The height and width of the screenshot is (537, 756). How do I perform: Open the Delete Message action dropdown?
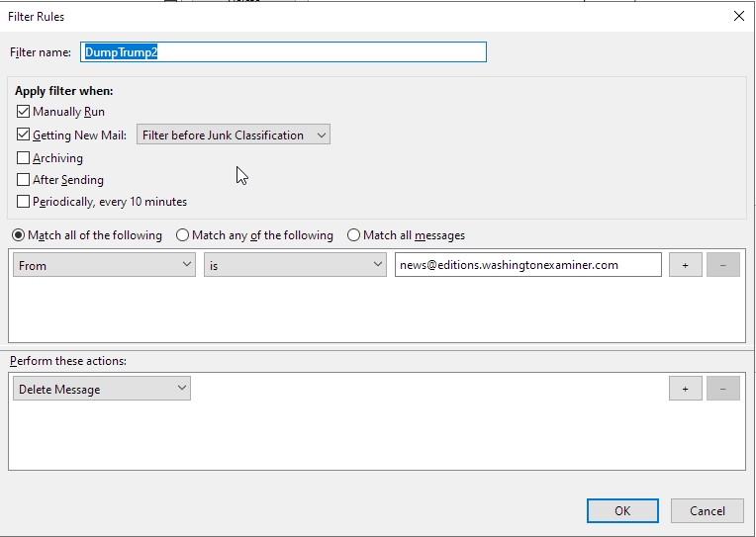(102, 389)
